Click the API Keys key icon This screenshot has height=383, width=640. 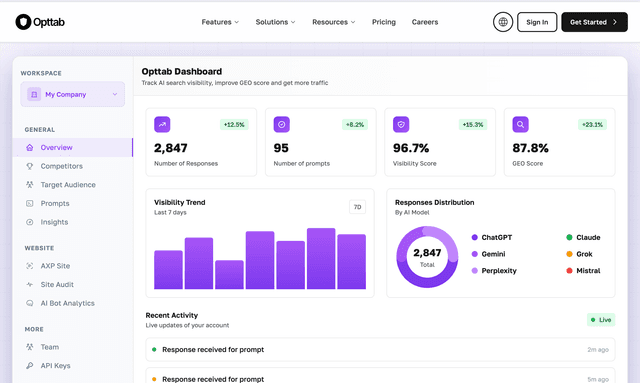point(29,366)
